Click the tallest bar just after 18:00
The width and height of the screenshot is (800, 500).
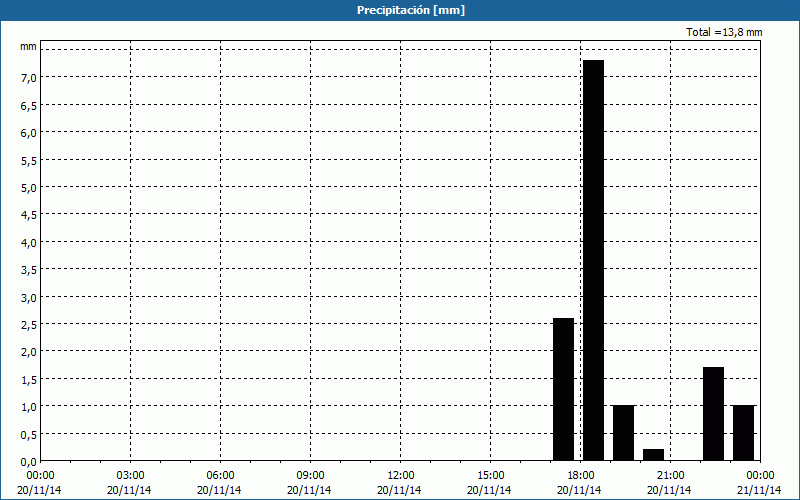593,260
